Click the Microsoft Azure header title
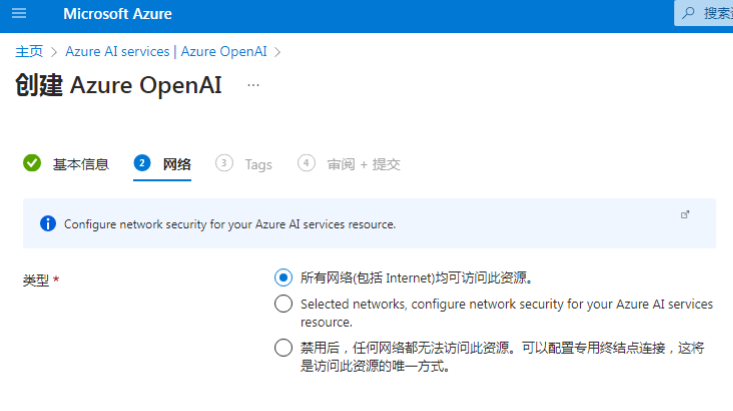This screenshot has width=733, height=411. click(x=117, y=14)
